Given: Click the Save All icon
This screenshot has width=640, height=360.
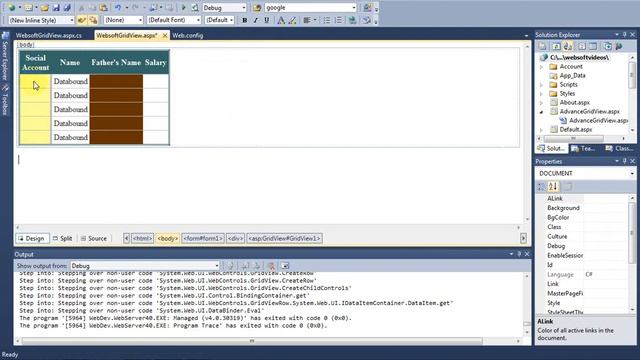Looking at the screenshot, I should (67, 8).
